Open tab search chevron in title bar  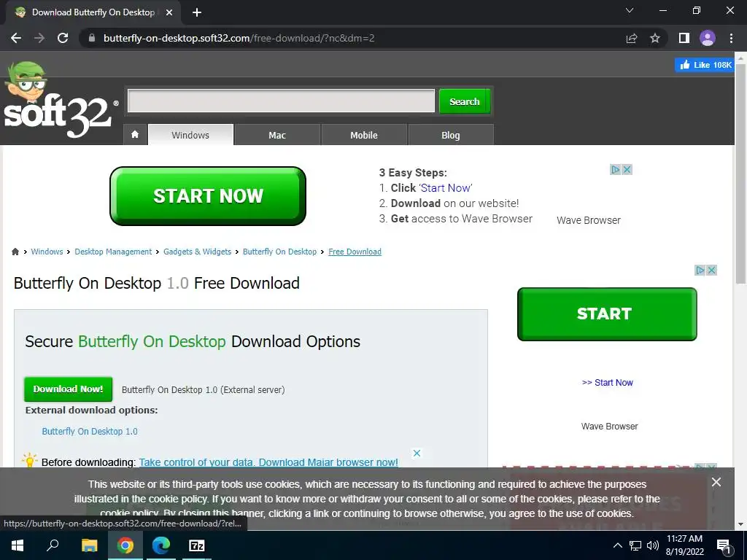tap(630, 10)
